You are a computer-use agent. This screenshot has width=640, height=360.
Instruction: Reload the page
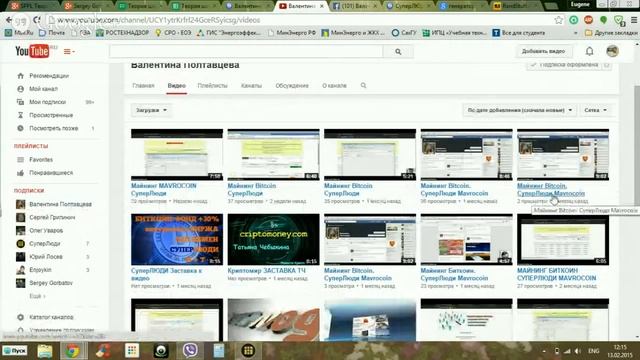tap(37, 20)
